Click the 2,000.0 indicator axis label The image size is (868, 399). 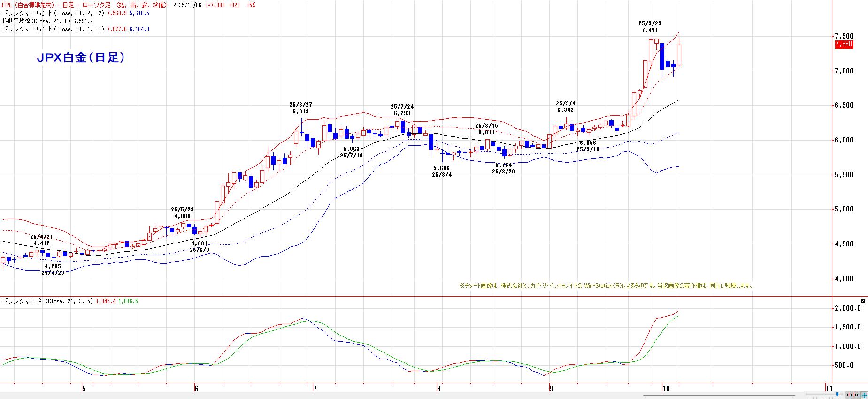coord(847,308)
